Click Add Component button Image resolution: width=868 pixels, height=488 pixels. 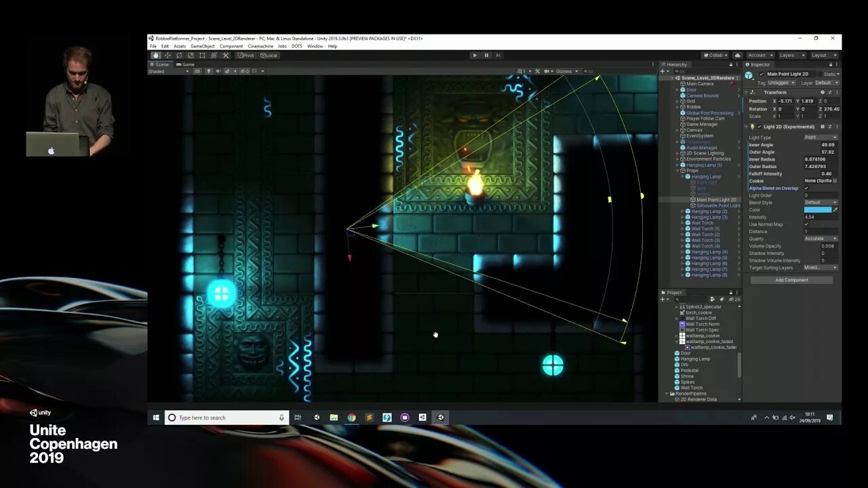[x=791, y=280]
